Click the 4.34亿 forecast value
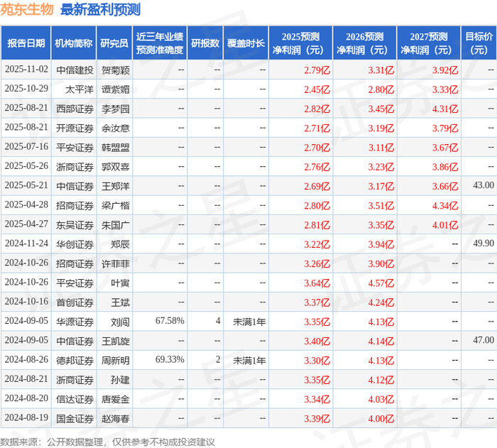 coord(445,205)
